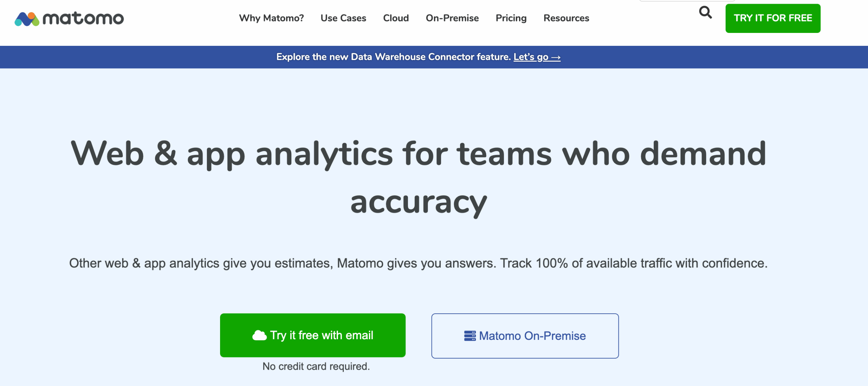Open search via the magnifying glass icon

click(x=706, y=13)
